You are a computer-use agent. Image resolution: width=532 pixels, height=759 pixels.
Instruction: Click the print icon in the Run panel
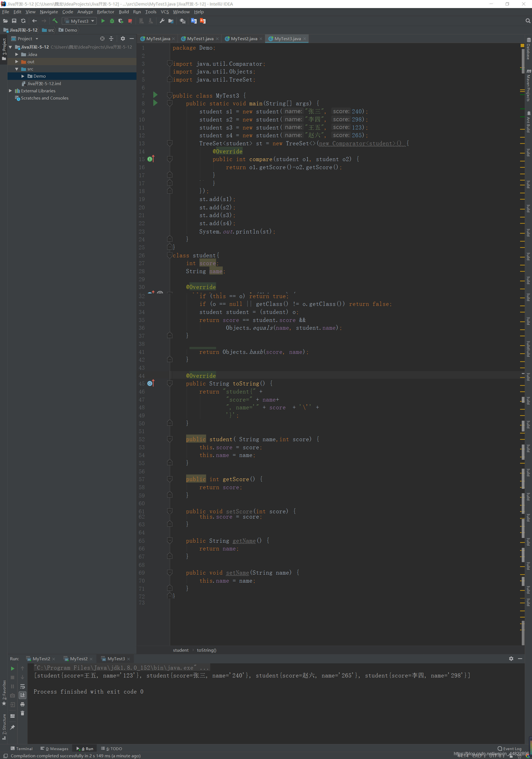pyautogui.click(x=22, y=704)
